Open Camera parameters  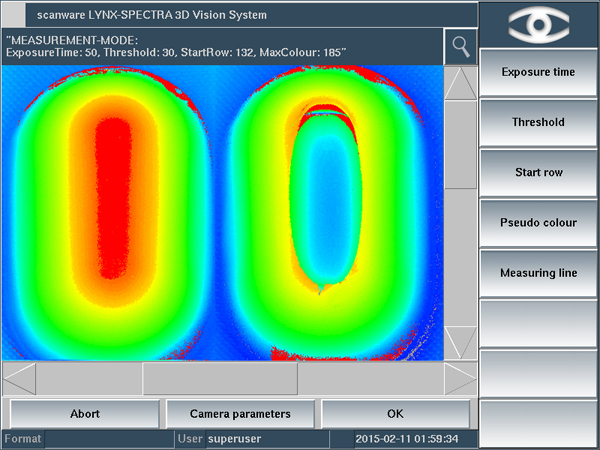(240, 414)
